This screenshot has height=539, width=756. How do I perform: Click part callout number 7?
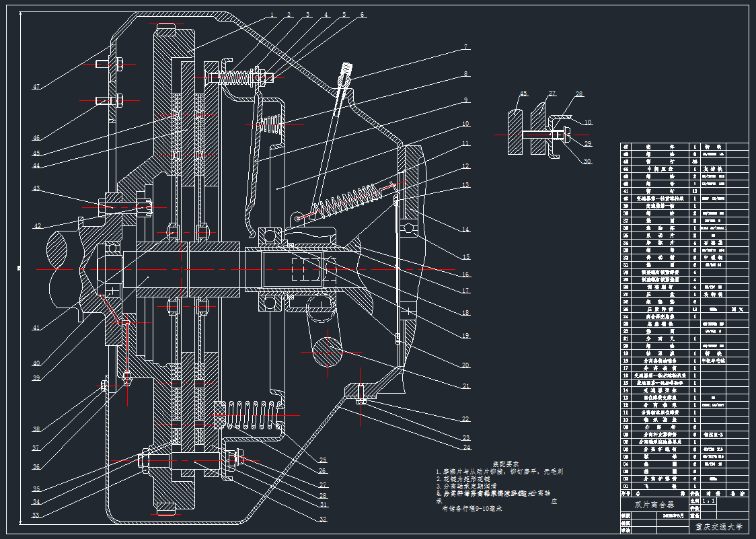(x=465, y=47)
